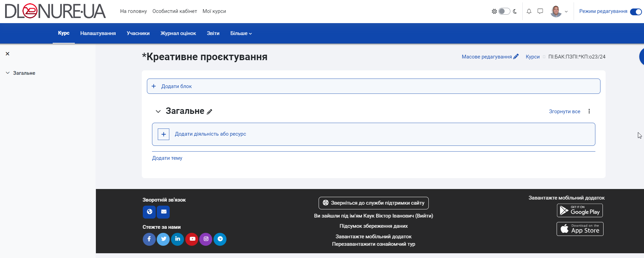Click footer center Завантажте мобільний додаток link
Viewport: 644px width, 258px height.
(x=373, y=237)
